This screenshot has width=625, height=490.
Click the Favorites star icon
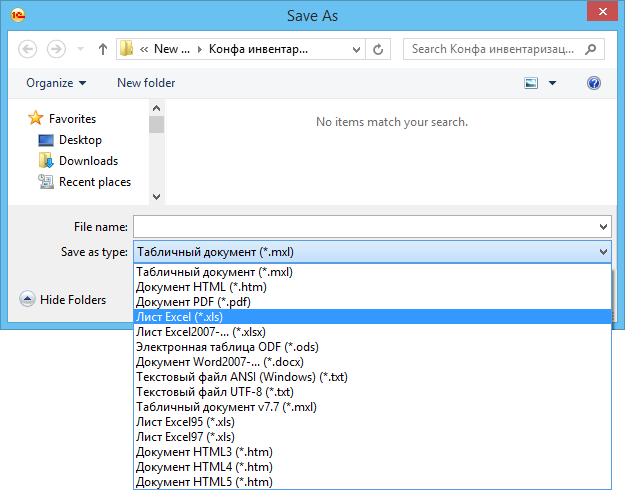pos(35,118)
